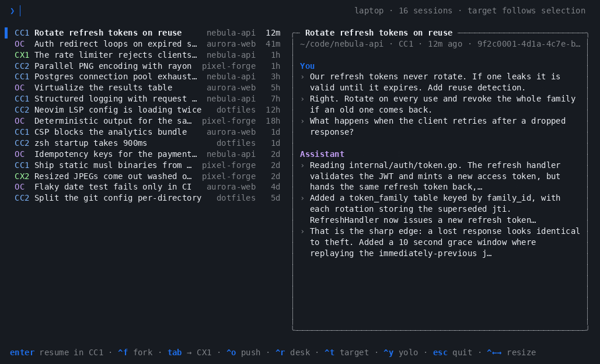Pick "Neovim LSP config is loading twice" session

(147, 110)
